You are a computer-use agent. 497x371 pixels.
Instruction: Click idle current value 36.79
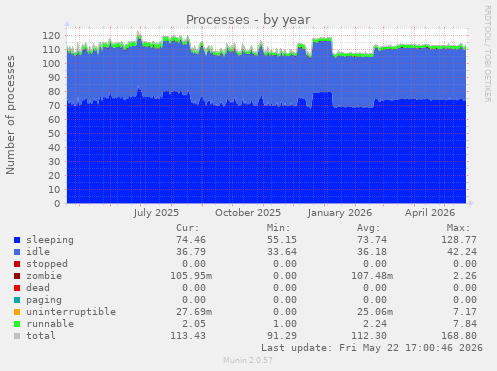coord(191,252)
